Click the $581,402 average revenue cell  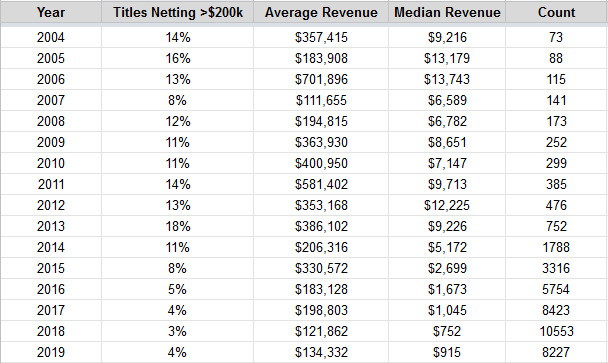(321, 184)
